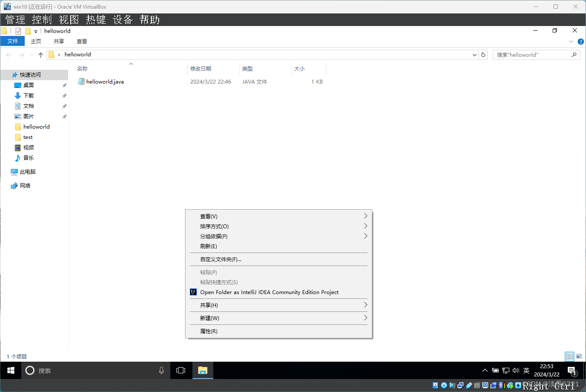Open the helloworld.java file icon

(x=81, y=81)
